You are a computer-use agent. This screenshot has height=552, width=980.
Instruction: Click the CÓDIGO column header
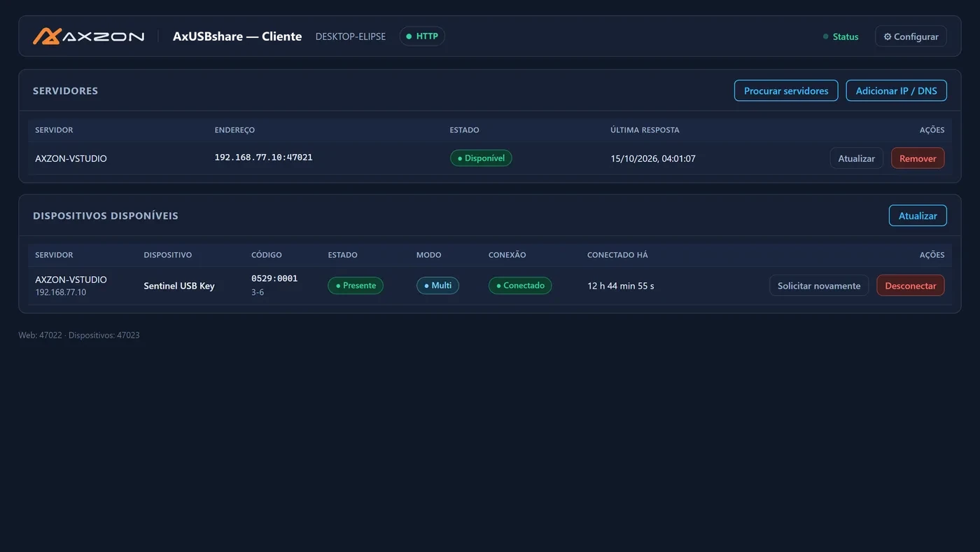click(267, 255)
